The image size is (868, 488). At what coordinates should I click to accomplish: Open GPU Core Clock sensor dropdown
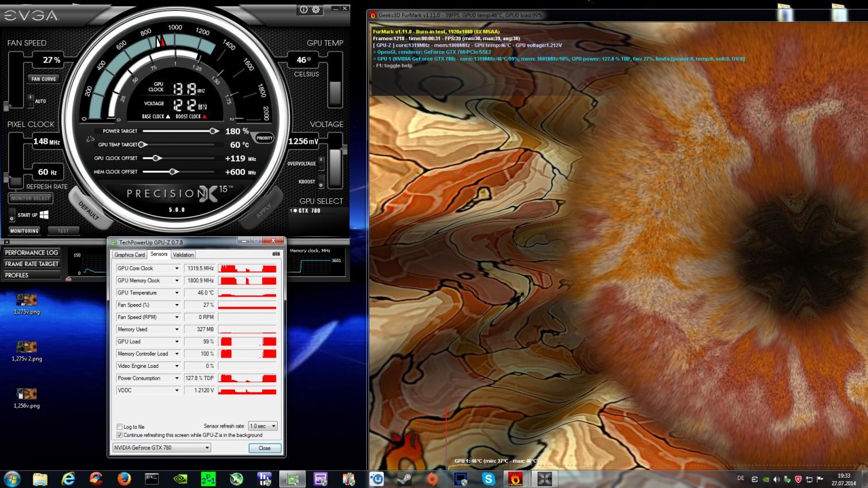point(176,268)
